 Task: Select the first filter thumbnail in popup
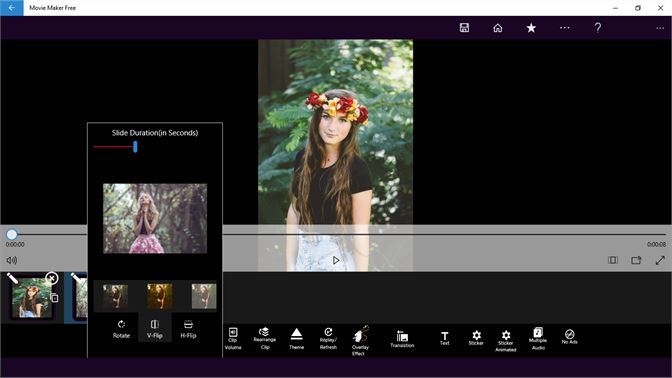(x=115, y=296)
